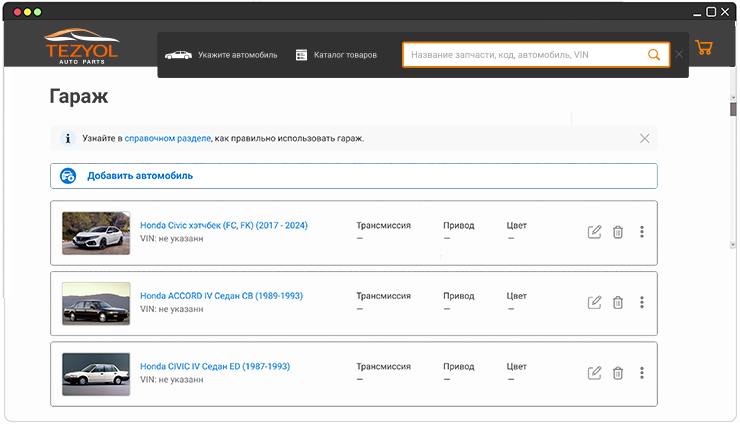This screenshot has height=430, width=740.
Task: Click Привод label in Honda CIVIC IV Седан row
Action: pyautogui.click(x=458, y=366)
